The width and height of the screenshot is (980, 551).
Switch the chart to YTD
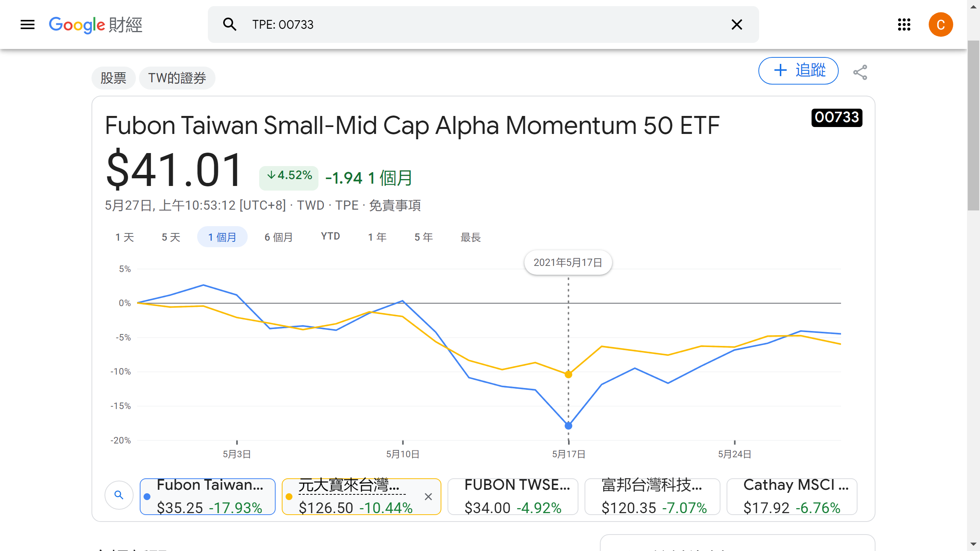330,236
